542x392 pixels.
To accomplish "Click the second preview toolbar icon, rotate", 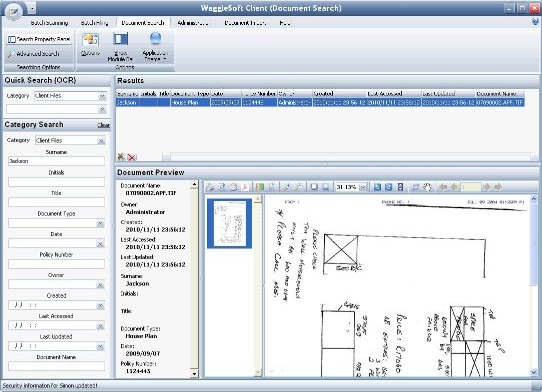I will (x=222, y=187).
